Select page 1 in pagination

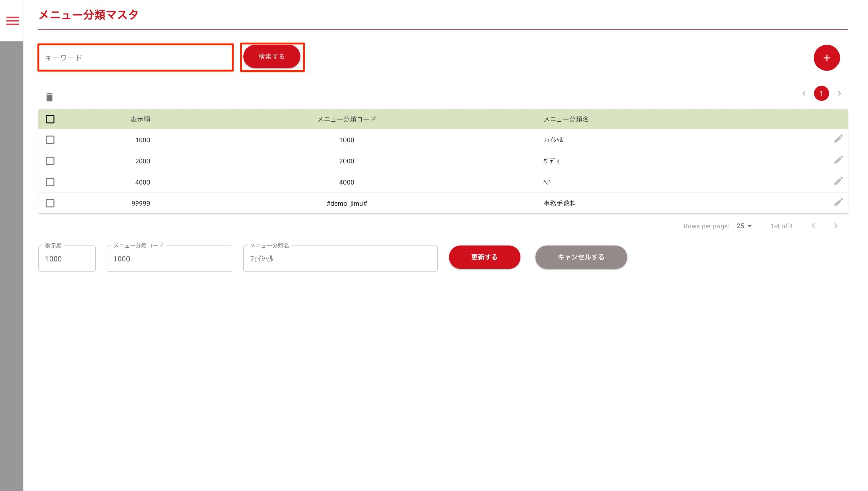click(x=821, y=94)
